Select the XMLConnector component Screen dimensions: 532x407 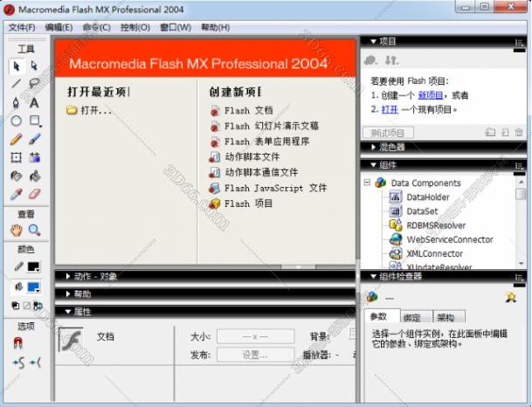point(426,253)
